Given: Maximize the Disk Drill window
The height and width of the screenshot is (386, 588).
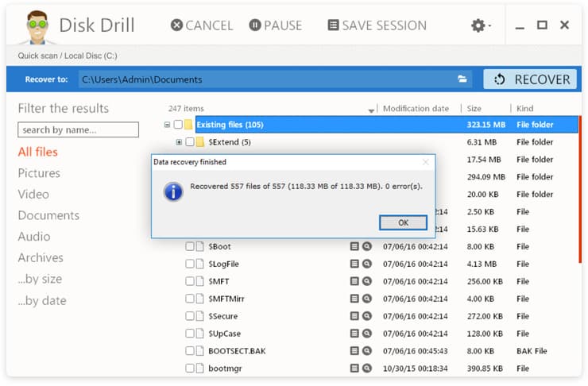Looking at the screenshot, I should pos(542,25).
